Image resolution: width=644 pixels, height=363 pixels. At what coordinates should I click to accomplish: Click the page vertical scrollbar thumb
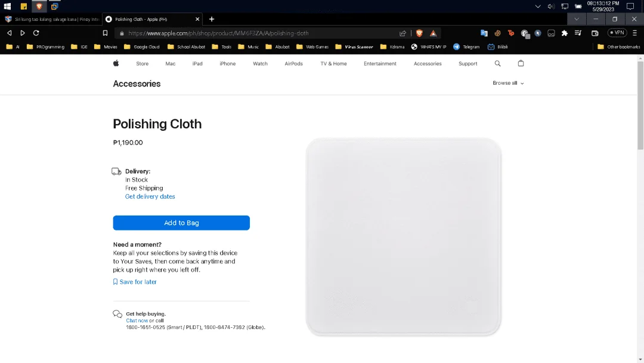coord(640,106)
